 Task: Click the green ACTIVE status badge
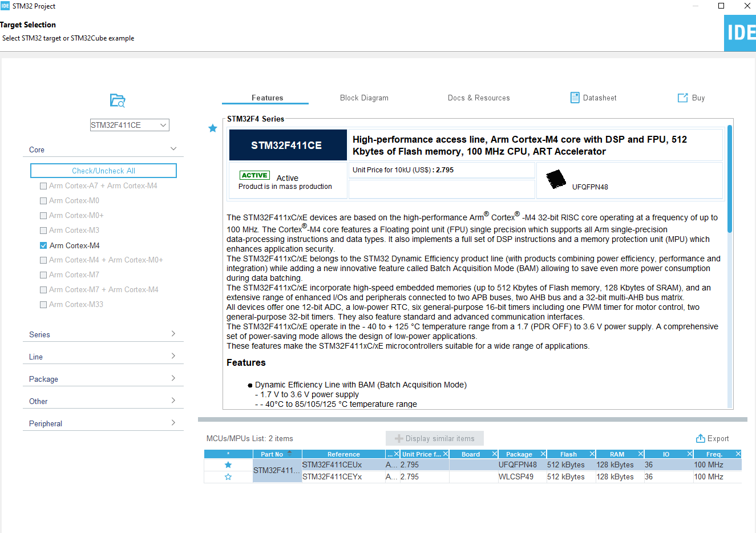click(254, 175)
